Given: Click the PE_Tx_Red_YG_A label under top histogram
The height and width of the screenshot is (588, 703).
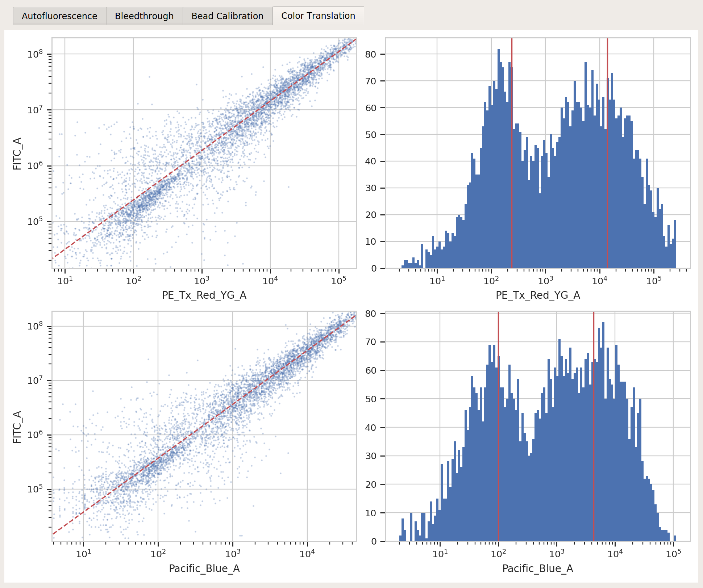Looking at the screenshot, I should tap(538, 295).
